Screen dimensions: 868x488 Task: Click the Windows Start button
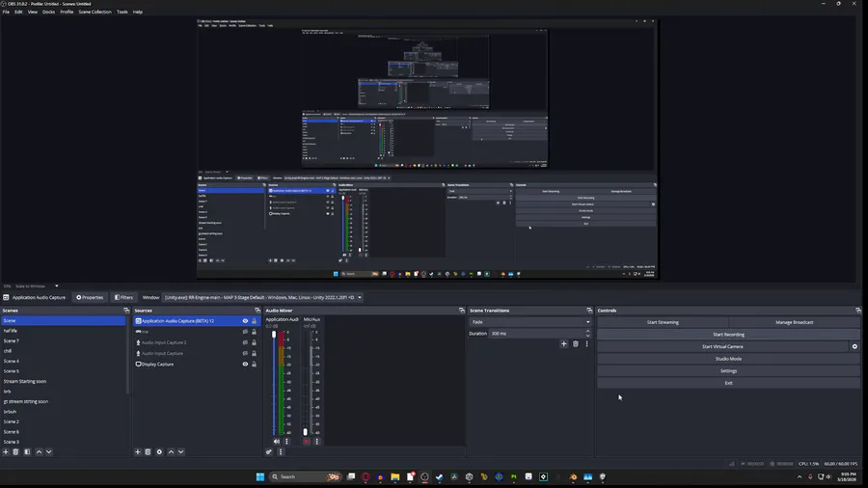click(x=260, y=477)
